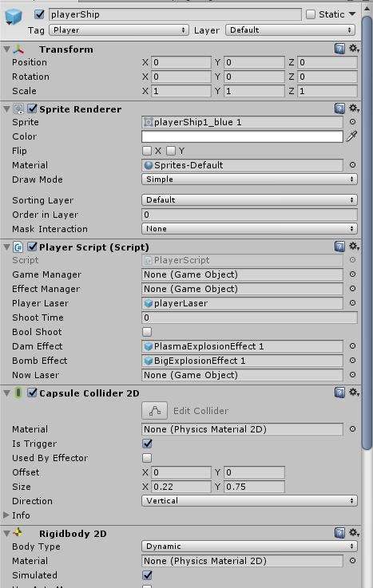Open Transform component gear settings menu
This screenshot has width=373, height=588.
click(354, 49)
